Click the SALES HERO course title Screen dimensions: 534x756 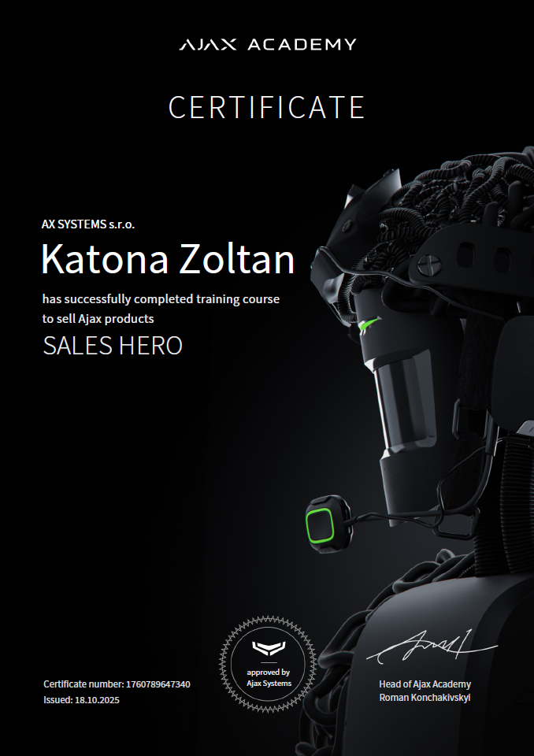coord(113,345)
